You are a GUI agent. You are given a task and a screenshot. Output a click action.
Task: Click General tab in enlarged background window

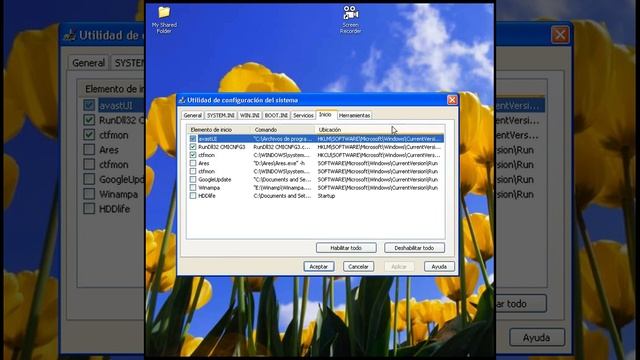(x=88, y=63)
